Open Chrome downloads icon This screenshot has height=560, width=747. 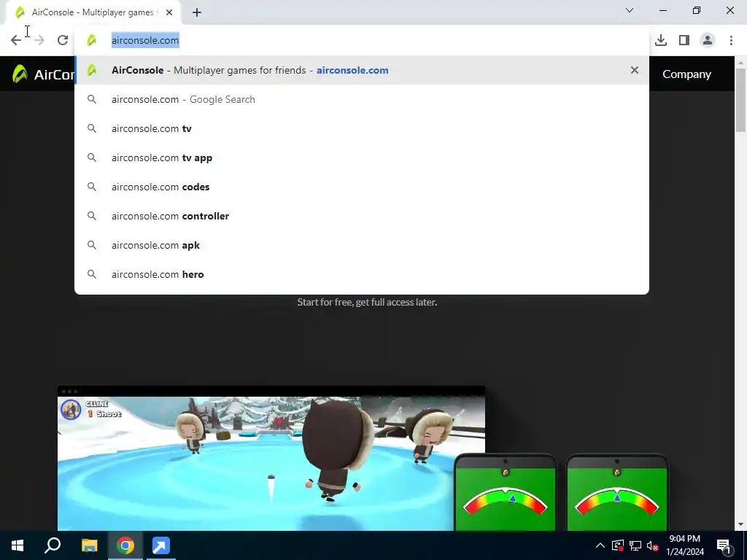pyautogui.click(x=661, y=41)
